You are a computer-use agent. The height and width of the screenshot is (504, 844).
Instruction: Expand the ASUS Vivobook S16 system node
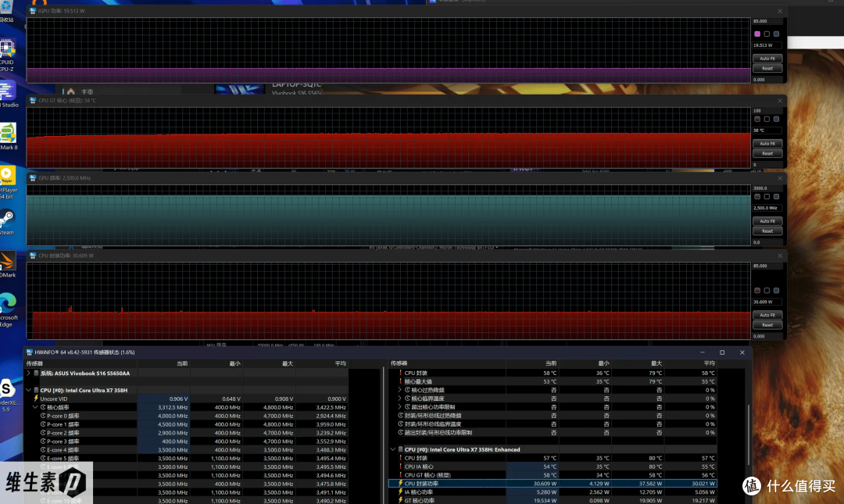pyautogui.click(x=29, y=374)
